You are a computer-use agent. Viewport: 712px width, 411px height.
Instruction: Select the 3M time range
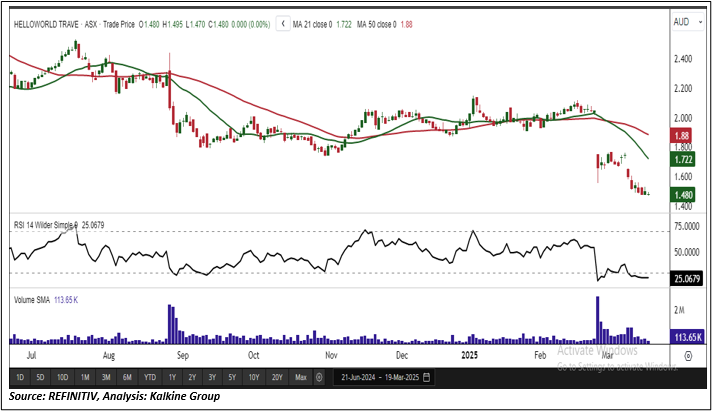click(106, 377)
